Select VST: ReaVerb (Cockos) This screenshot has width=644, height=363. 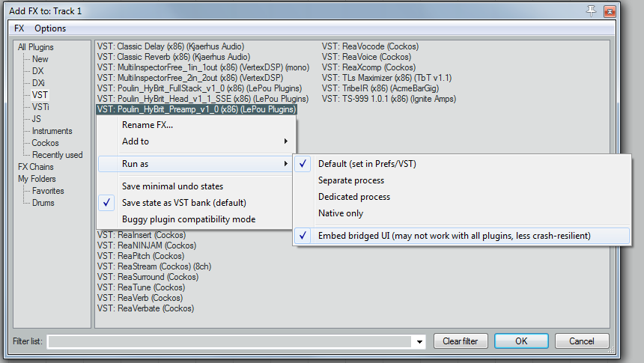139,298
